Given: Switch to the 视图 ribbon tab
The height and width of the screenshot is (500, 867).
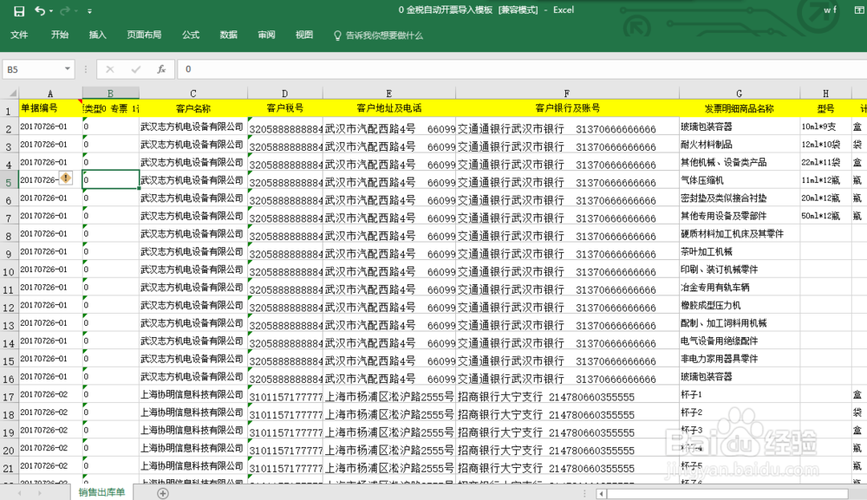Looking at the screenshot, I should click(304, 35).
